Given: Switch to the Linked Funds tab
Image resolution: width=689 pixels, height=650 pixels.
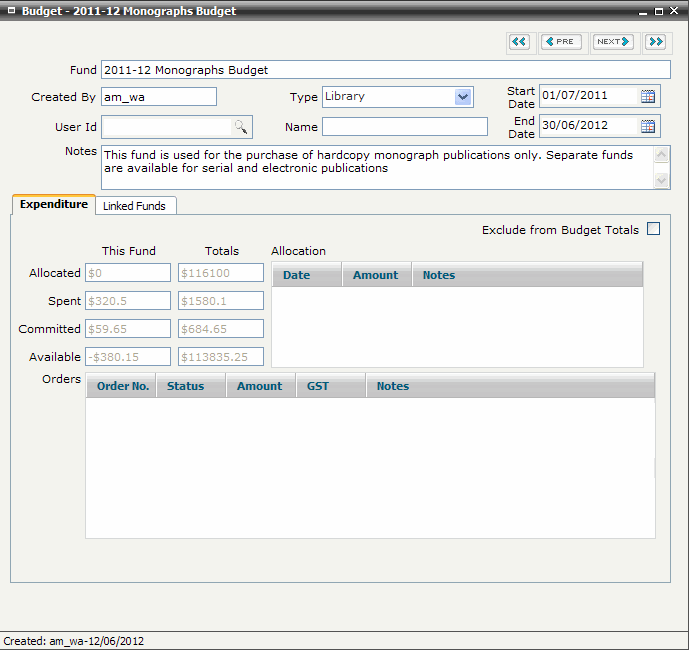Looking at the screenshot, I should coord(136,205).
